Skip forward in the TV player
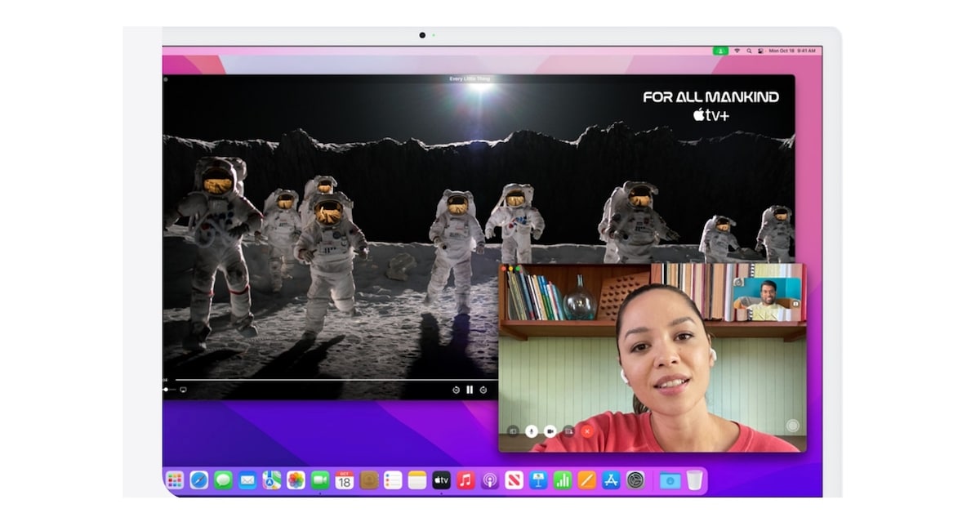 483,390
